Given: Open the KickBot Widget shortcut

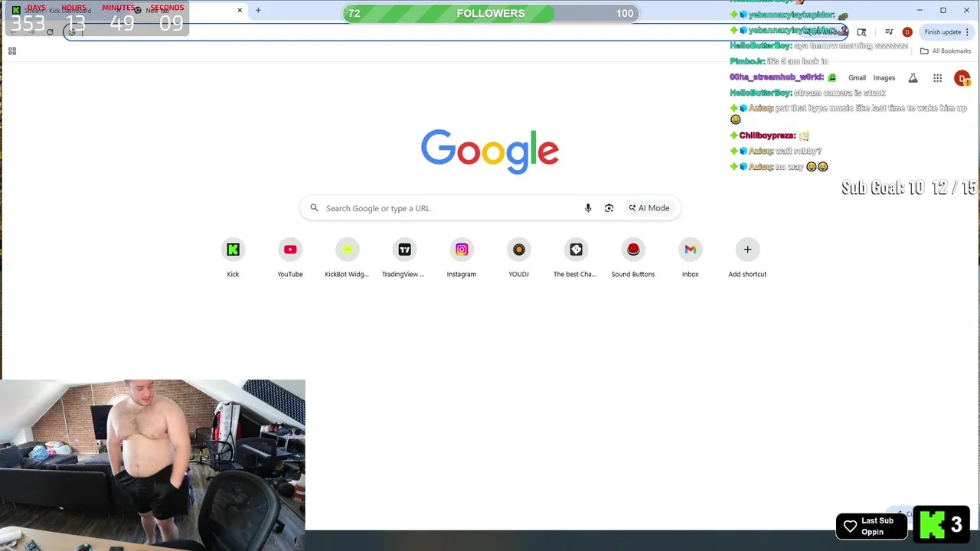Looking at the screenshot, I should pos(347,259).
